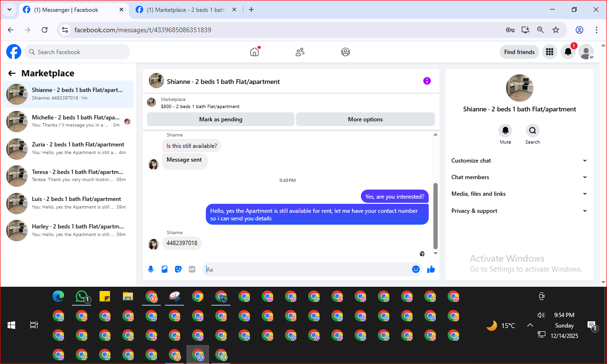Open the Notifications bell icon
The height and width of the screenshot is (364, 607).
click(568, 52)
